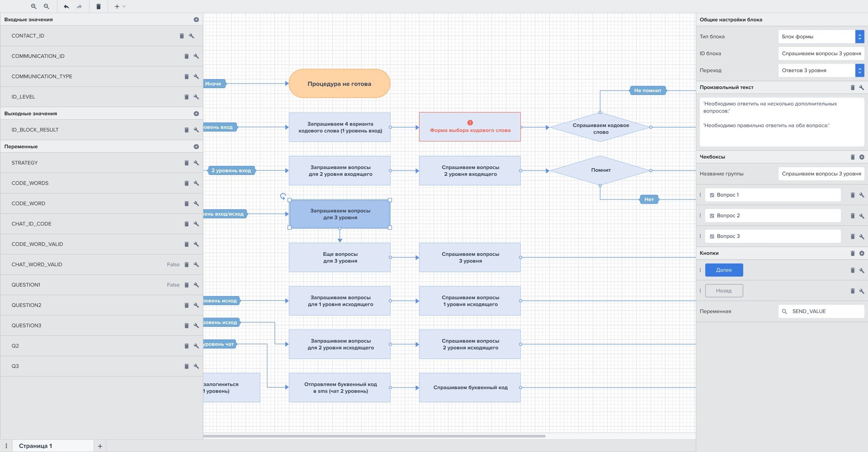Delete the Далее button entry
Image resolution: width=868 pixels, height=452 pixels.
coord(852,271)
